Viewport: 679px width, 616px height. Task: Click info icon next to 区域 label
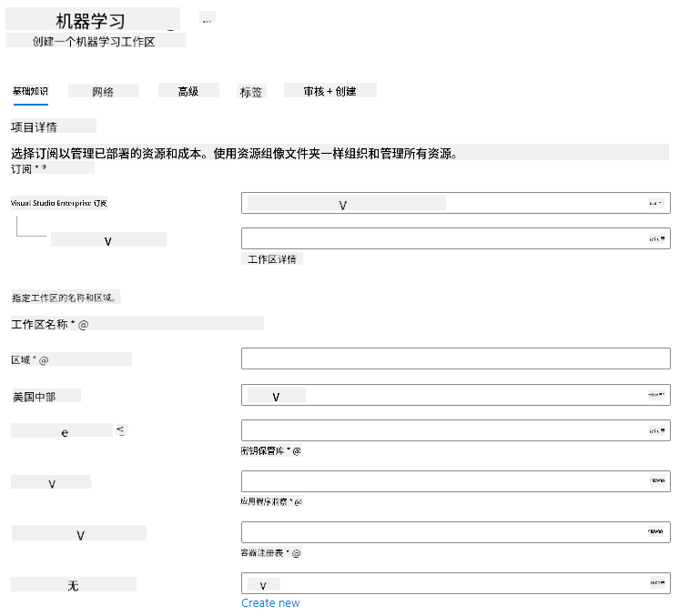pos(44,360)
